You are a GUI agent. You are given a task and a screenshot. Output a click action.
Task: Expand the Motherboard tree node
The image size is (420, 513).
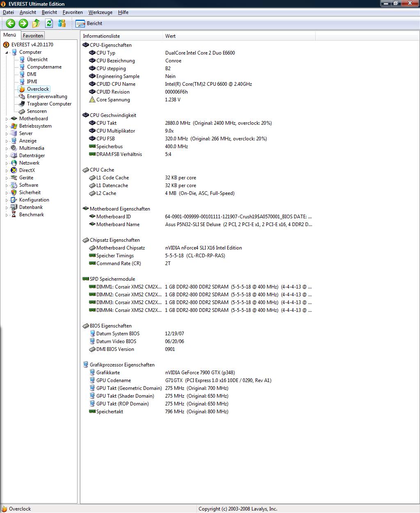tap(7, 119)
